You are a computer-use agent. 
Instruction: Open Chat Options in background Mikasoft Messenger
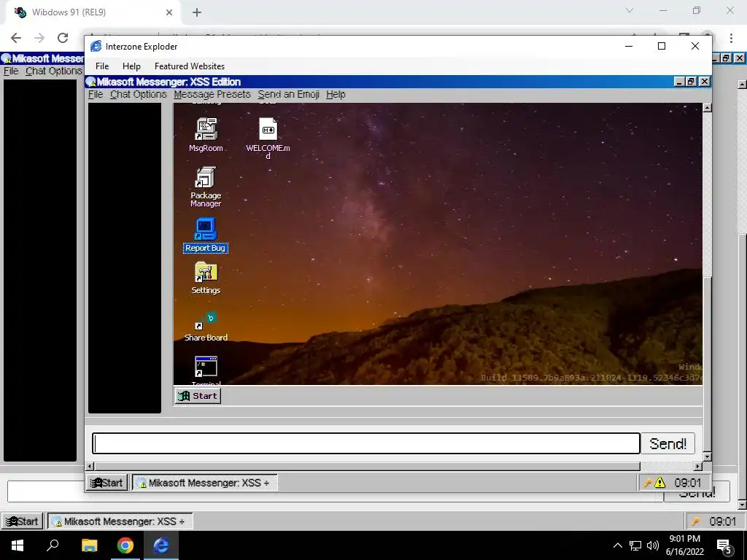[53, 71]
